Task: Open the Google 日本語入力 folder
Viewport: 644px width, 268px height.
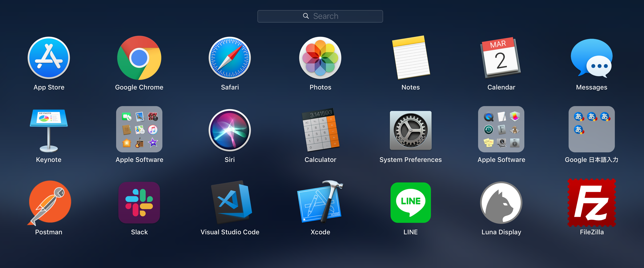Action: pos(592,129)
